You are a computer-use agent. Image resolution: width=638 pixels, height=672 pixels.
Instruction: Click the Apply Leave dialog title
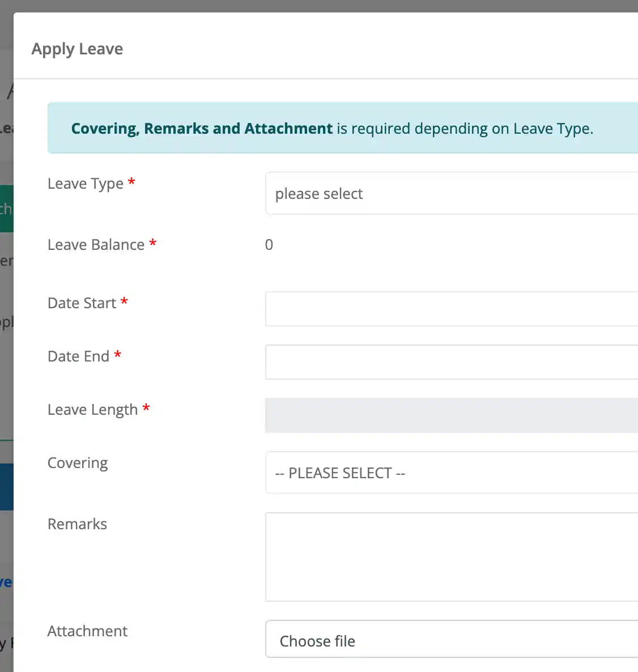pyautogui.click(x=77, y=49)
